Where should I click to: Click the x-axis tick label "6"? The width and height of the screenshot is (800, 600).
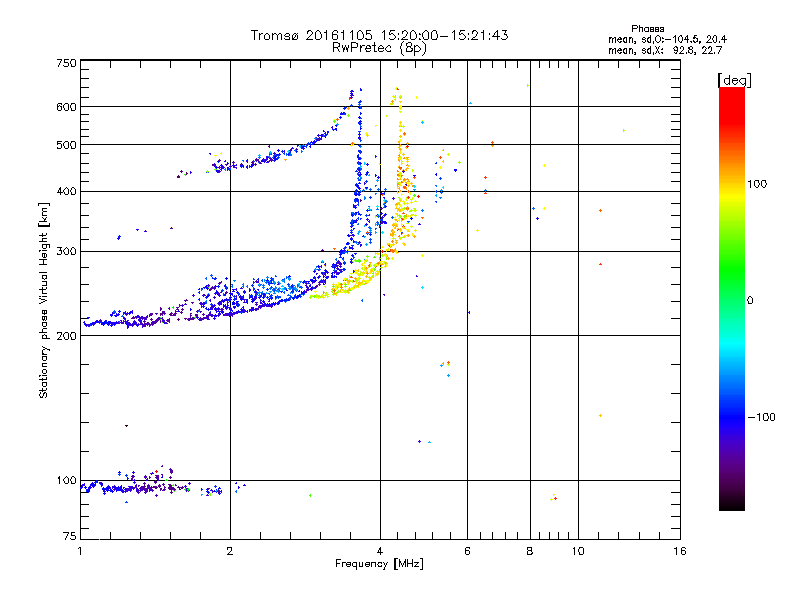pos(467,551)
